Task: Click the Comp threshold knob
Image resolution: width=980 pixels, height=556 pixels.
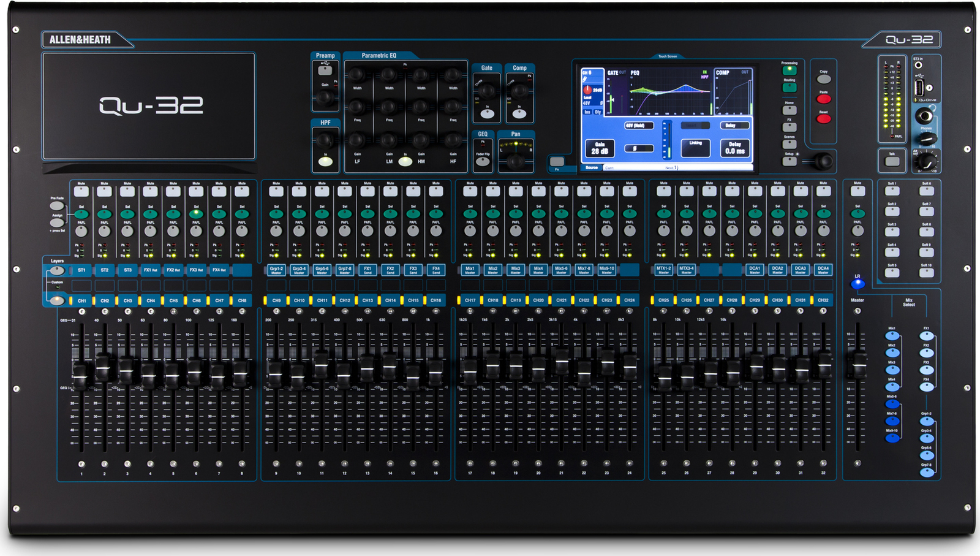Action: point(519,91)
